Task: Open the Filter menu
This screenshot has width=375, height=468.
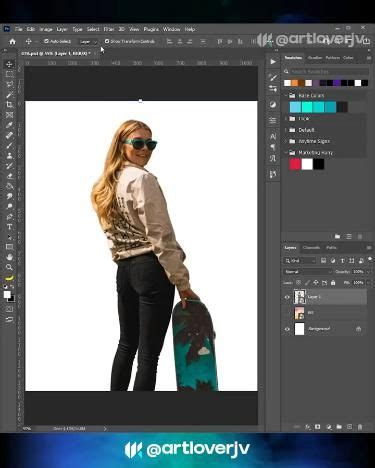Action: click(109, 29)
